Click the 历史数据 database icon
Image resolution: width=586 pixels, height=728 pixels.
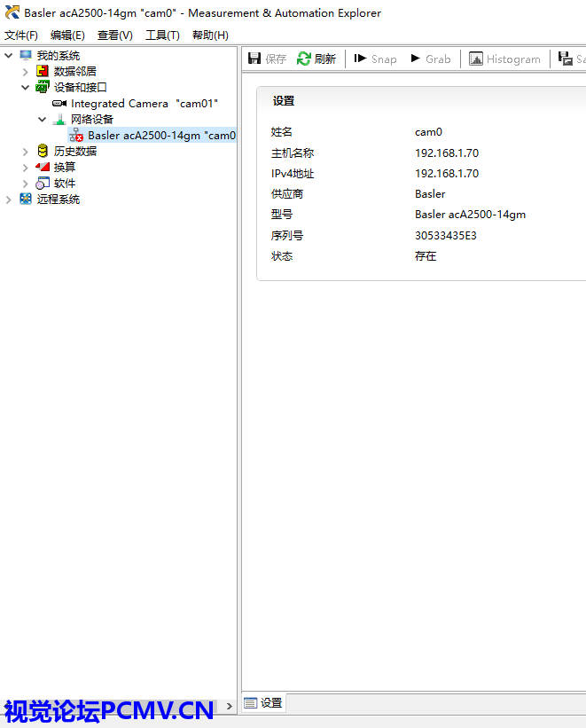pyautogui.click(x=43, y=152)
